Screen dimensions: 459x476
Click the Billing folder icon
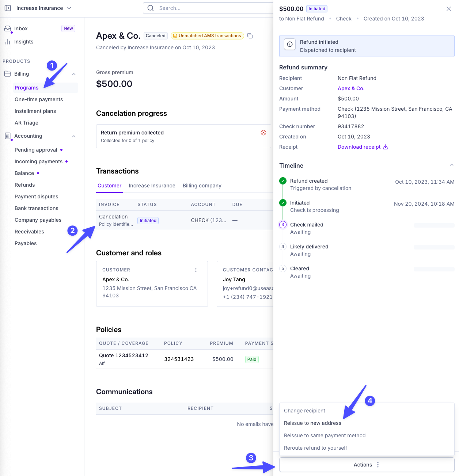(x=8, y=74)
